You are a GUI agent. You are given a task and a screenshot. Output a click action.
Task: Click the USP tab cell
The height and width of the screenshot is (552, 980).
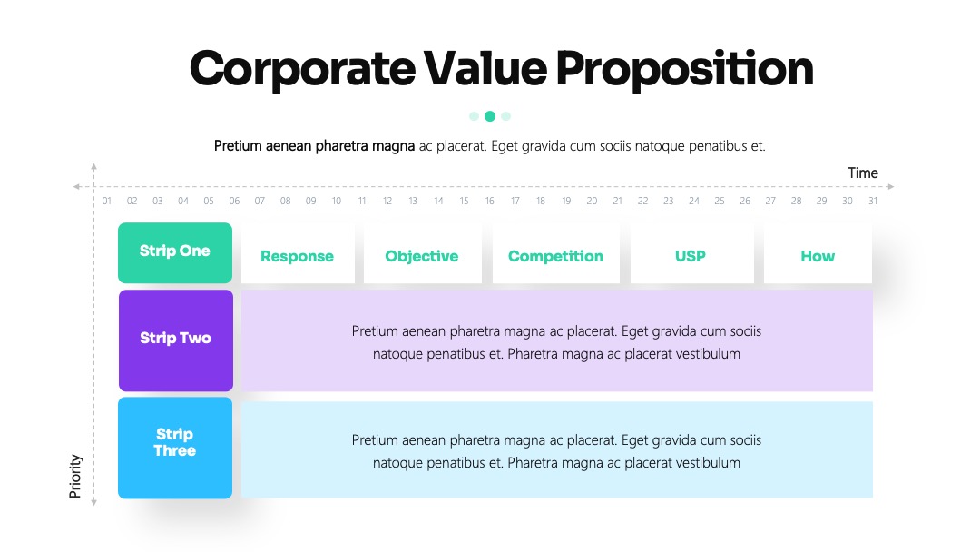pyautogui.click(x=691, y=253)
